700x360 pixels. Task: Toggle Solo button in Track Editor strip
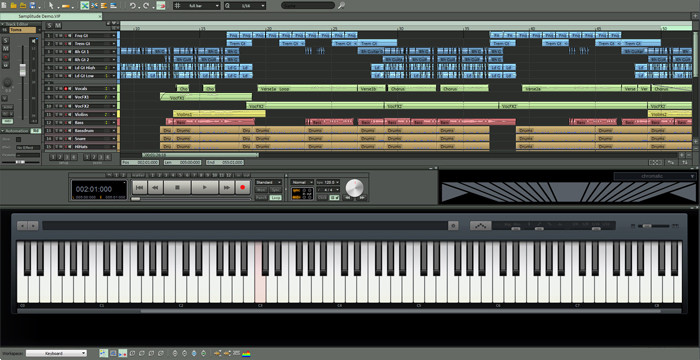click(x=6, y=41)
